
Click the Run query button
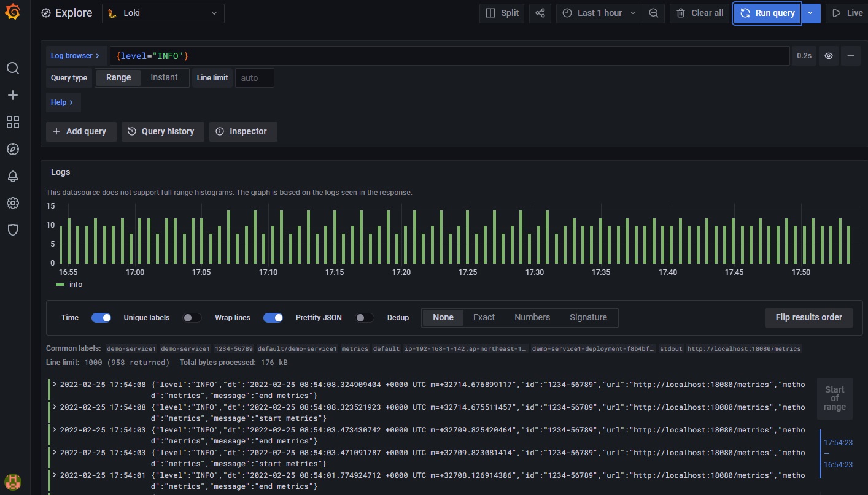(767, 13)
